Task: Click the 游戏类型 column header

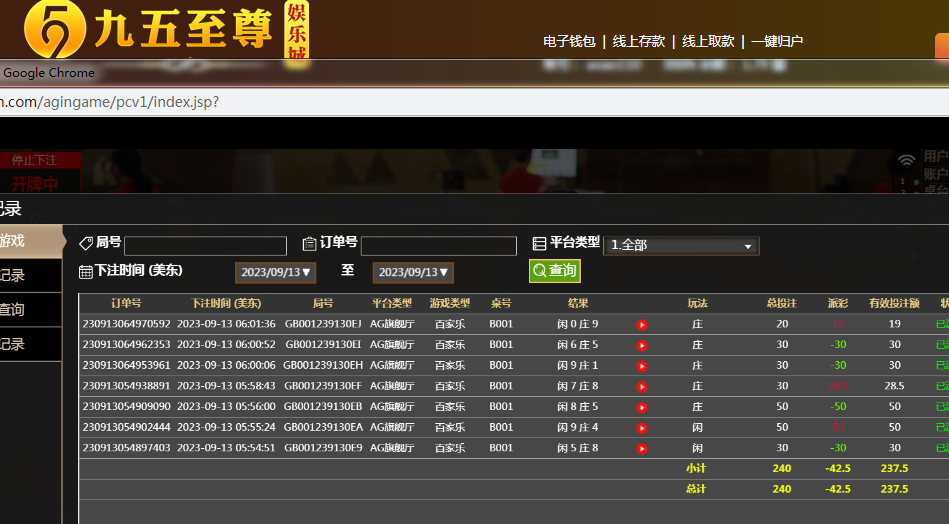Action: tap(450, 303)
